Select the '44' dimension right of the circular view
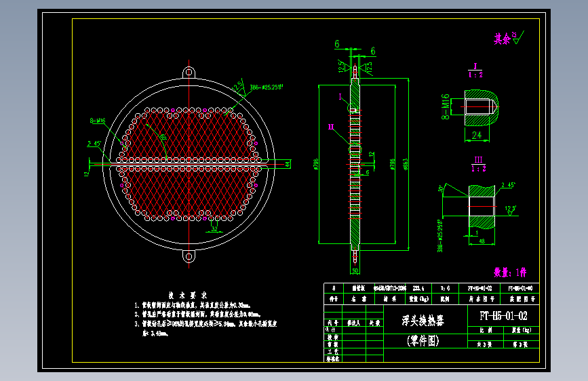This screenshot has width=588, height=381. (288, 164)
